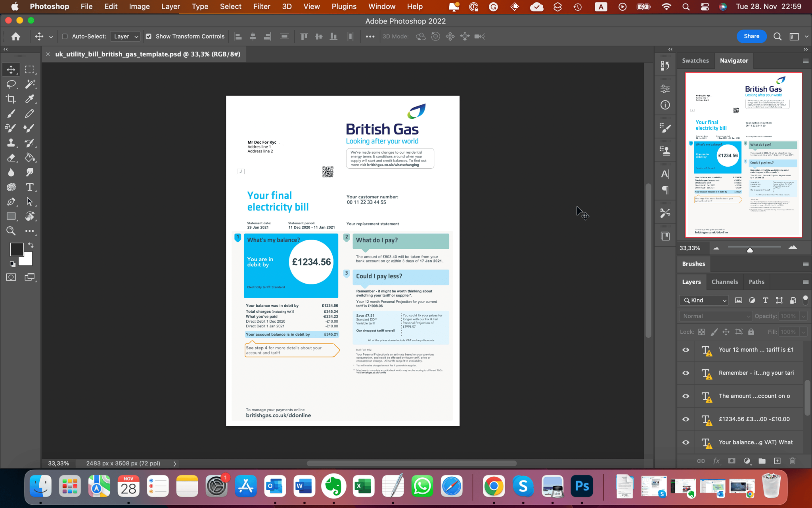Image resolution: width=812 pixels, height=508 pixels.
Task: Filter Layers panel to show only type layers
Action: click(x=765, y=300)
